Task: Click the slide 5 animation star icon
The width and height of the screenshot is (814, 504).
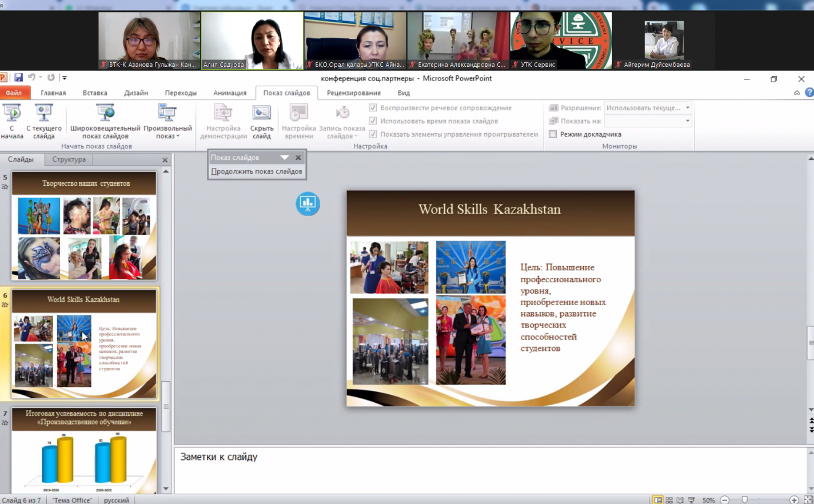Action: tap(5, 187)
